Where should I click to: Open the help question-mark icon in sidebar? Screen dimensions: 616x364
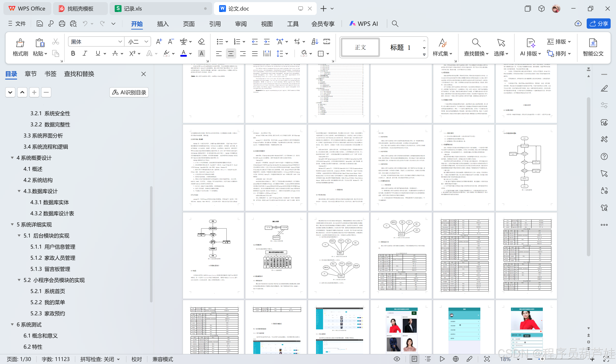tap(604, 156)
